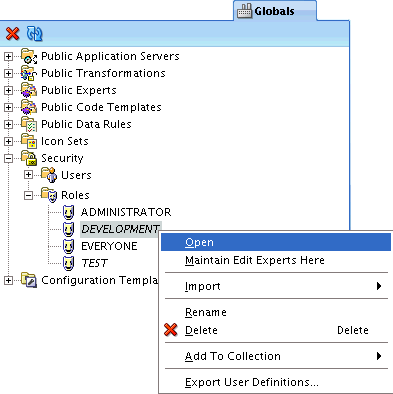393x394 pixels.
Task: Click the Public Code Templates folder icon
Action: pos(29,107)
